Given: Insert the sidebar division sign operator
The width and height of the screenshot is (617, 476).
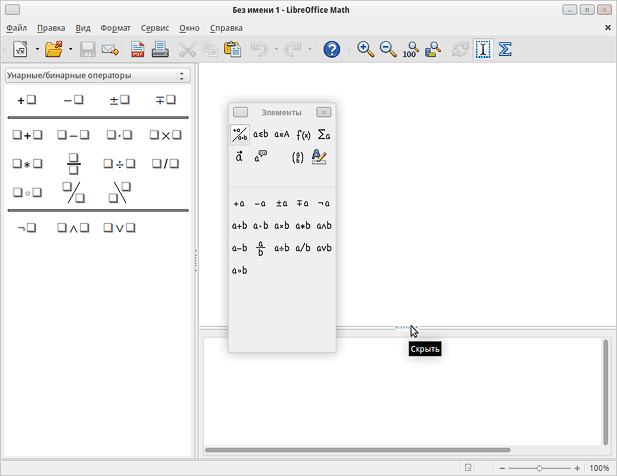Looking at the screenshot, I should pyautogui.click(x=120, y=164).
